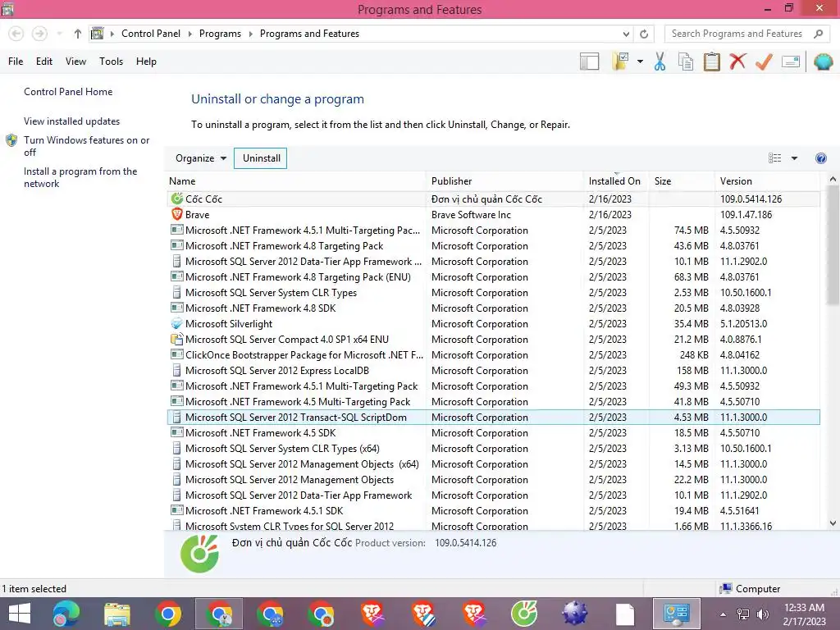Go back with the Back arrow
This screenshot has width=840, height=630.
16,34
